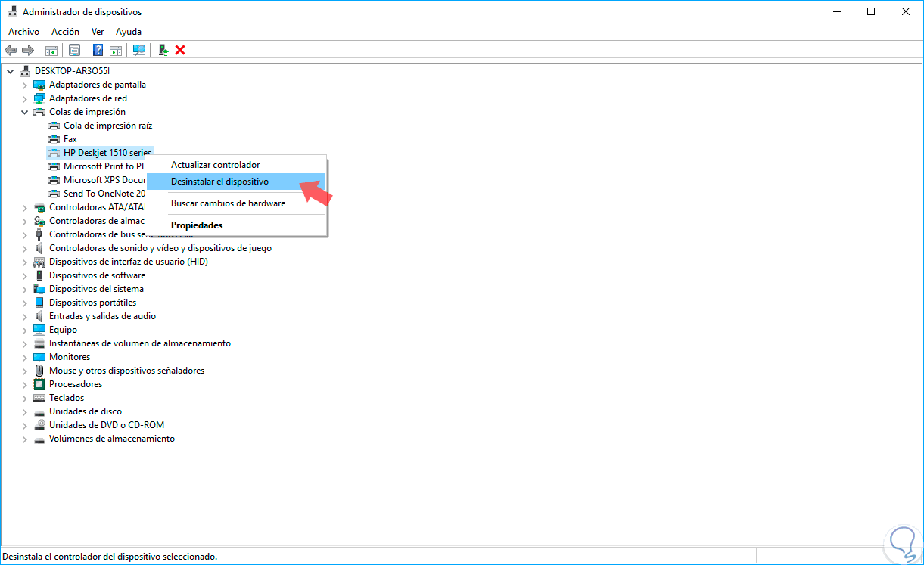Select Controladoras de bus serie universal row
Screen dimensions: 924x565
(x=121, y=234)
